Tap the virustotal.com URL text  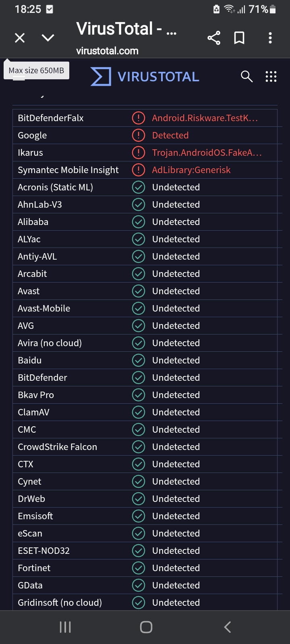coord(107,51)
